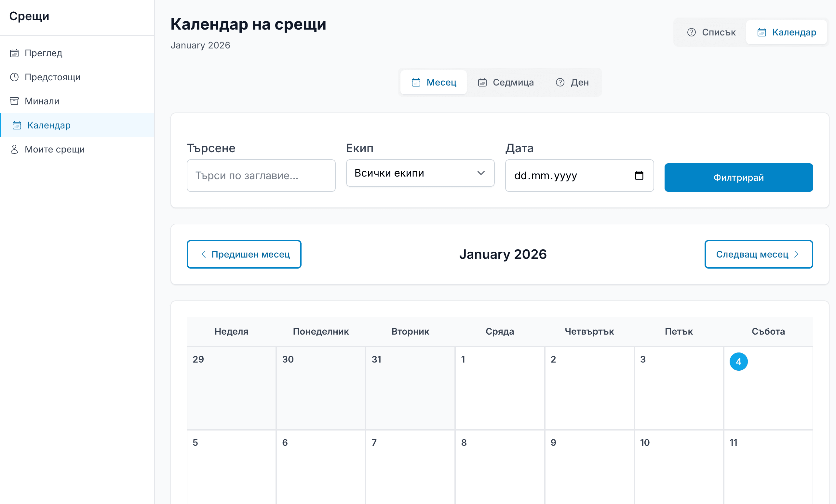Click the Петък column header
Viewport: 836px width, 504px height.
(679, 331)
